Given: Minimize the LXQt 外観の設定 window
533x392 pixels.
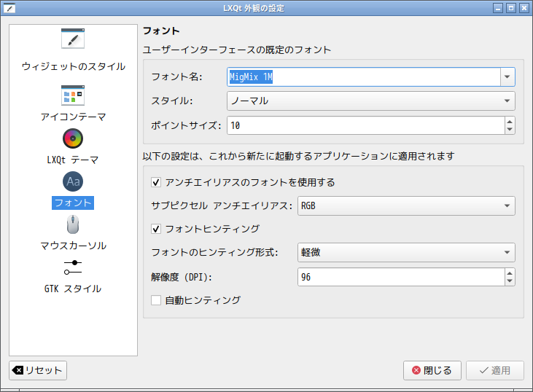Looking at the screenshot, I should (498, 8).
